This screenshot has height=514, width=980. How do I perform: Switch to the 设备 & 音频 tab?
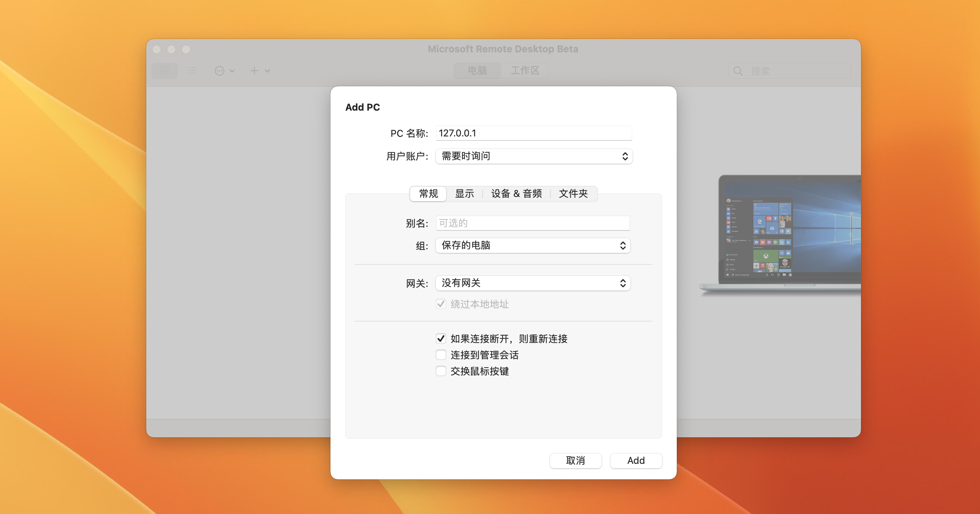pos(516,194)
